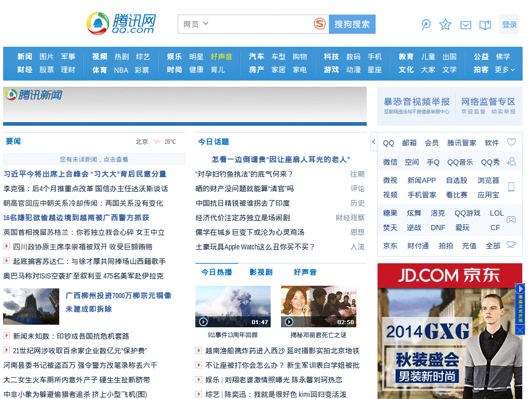
Task: Open the 911 smoke video thumbnail
Action: pos(233,307)
